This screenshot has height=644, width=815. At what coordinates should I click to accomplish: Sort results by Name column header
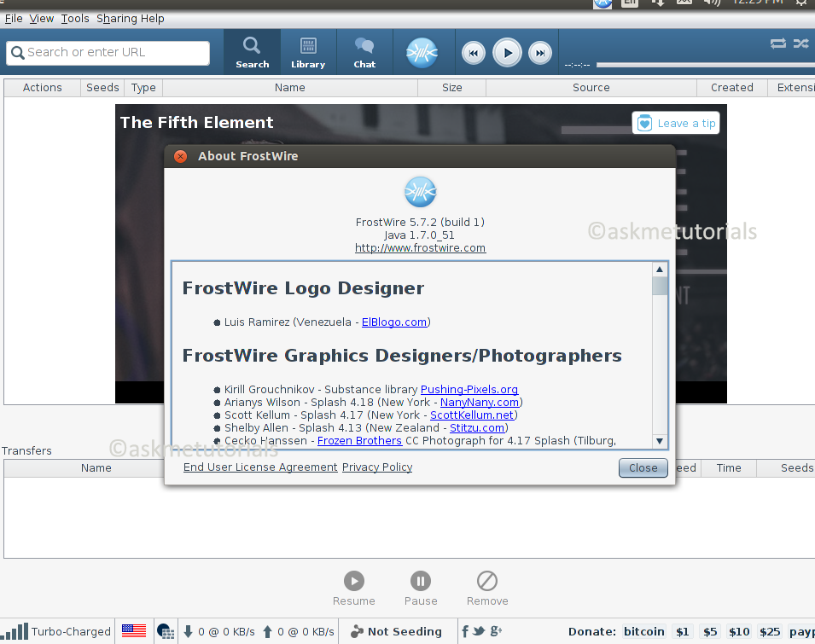290,88
